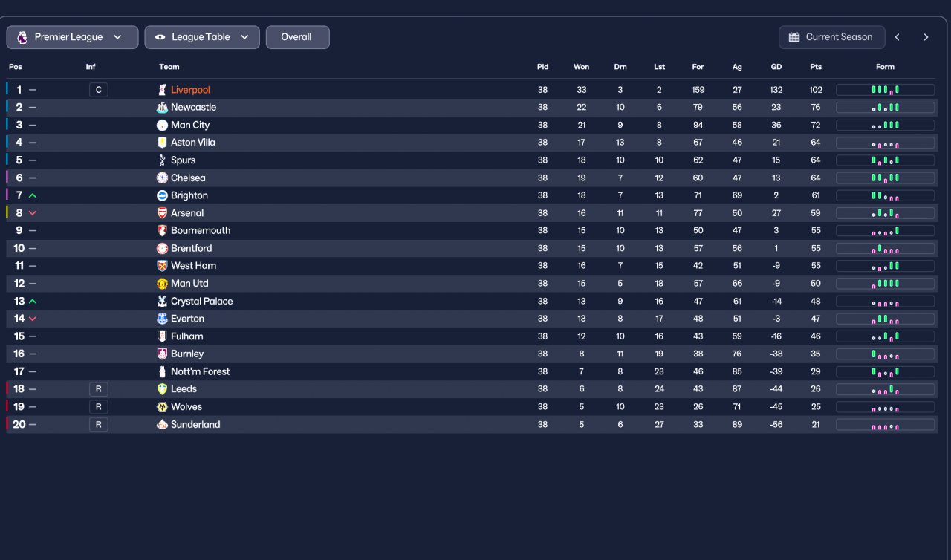Expand the League Table view dropdown
This screenshot has height=560, width=951.
pyautogui.click(x=202, y=37)
